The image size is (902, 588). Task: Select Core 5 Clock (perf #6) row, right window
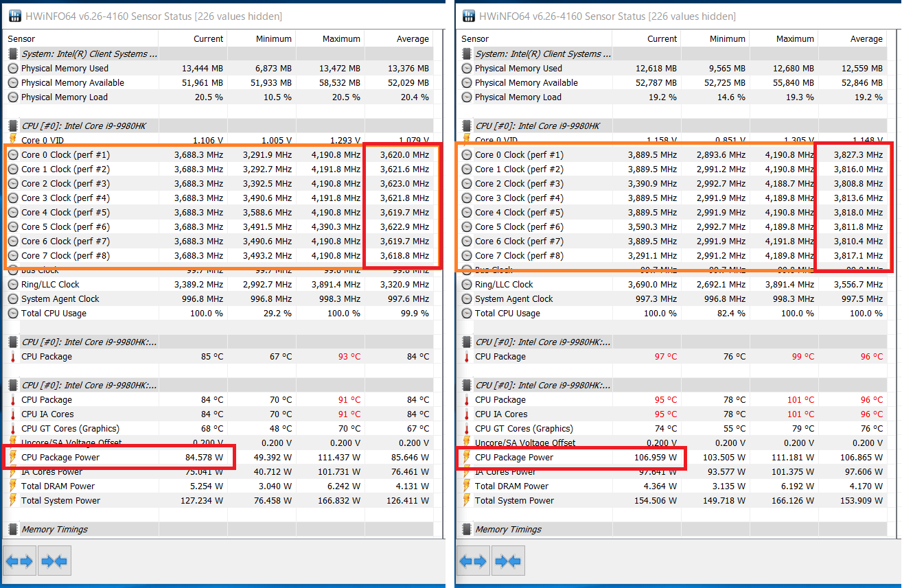672,227
